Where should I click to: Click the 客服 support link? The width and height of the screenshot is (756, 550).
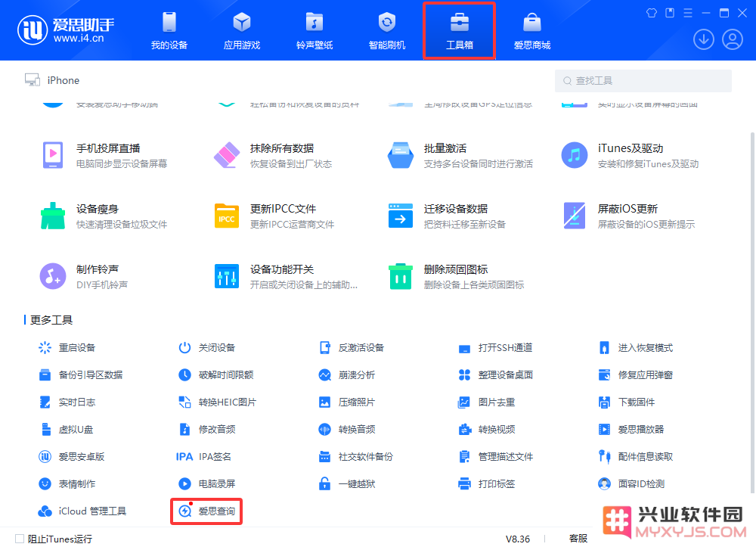coord(578,539)
